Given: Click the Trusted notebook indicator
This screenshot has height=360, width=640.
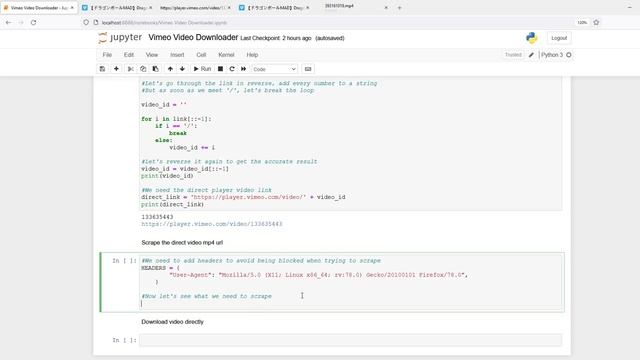Looking at the screenshot, I should [513, 55].
